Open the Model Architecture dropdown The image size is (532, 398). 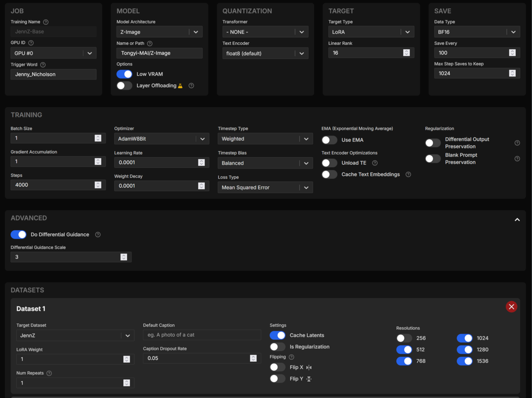click(x=160, y=32)
